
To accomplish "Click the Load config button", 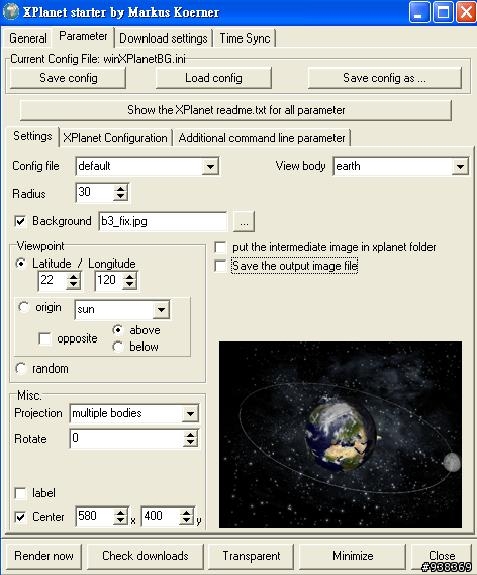I will [x=214, y=78].
